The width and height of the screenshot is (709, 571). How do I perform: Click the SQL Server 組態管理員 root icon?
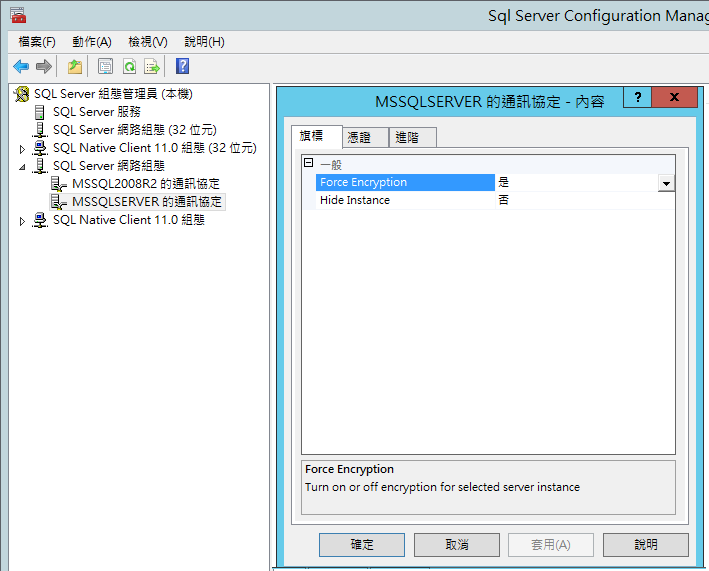click(21, 94)
